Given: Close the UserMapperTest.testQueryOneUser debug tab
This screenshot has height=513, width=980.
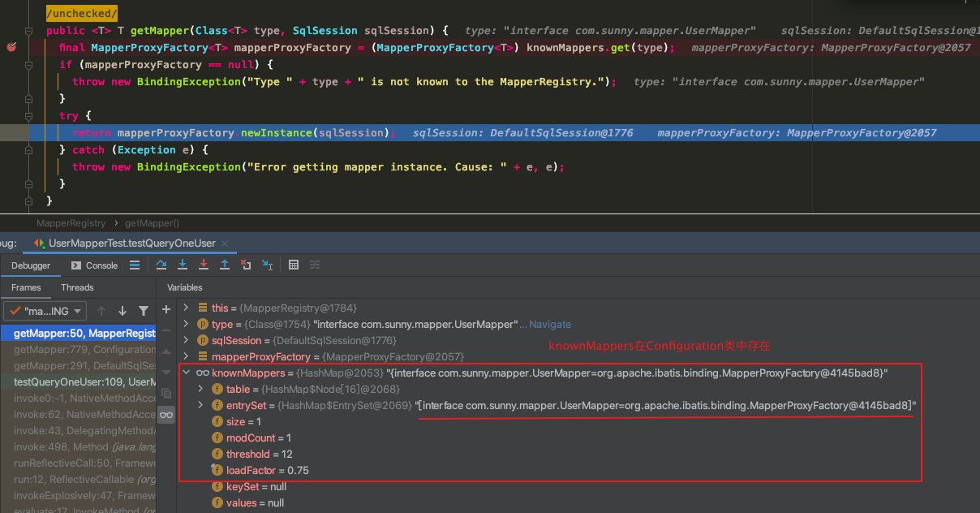Looking at the screenshot, I should pyautogui.click(x=225, y=244).
